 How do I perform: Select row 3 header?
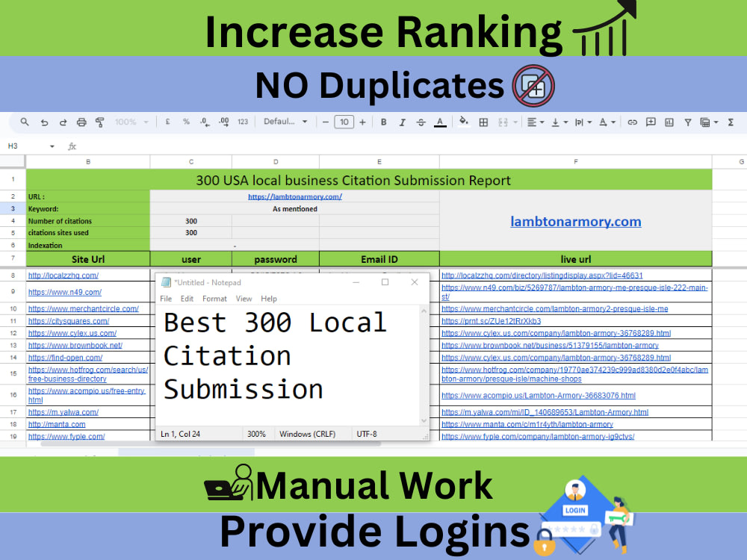click(13, 208)
